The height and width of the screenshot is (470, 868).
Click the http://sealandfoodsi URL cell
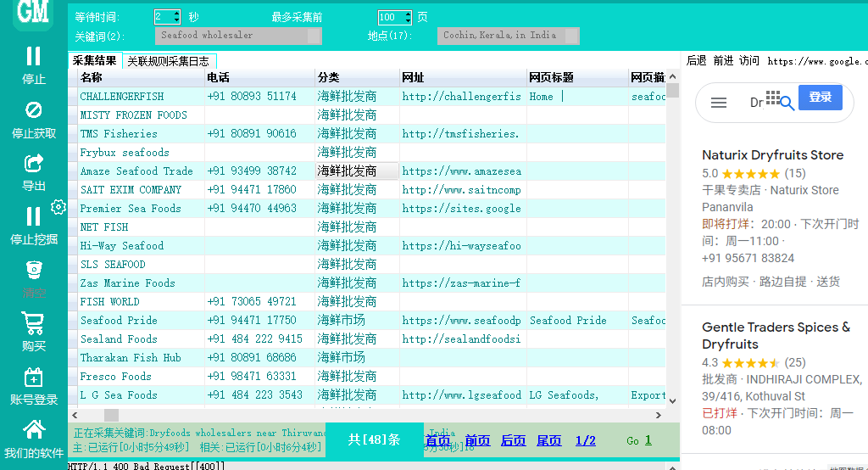(x=463, y=339)
